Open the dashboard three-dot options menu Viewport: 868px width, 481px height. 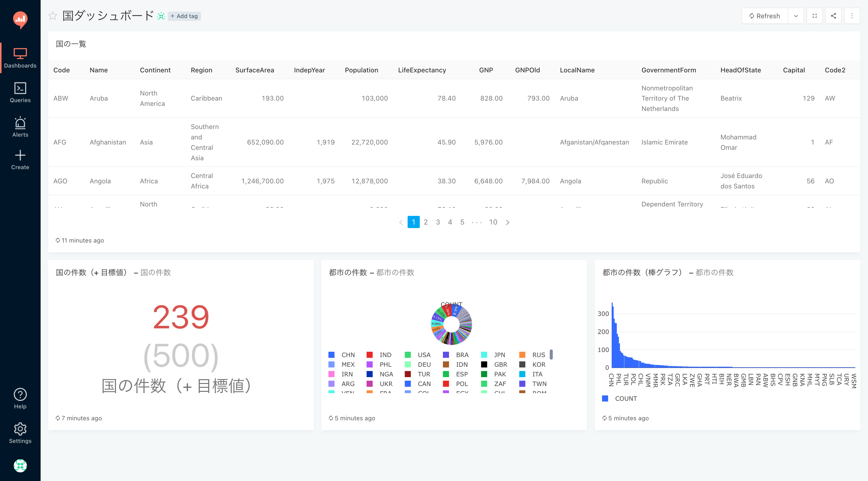point(852,16)
